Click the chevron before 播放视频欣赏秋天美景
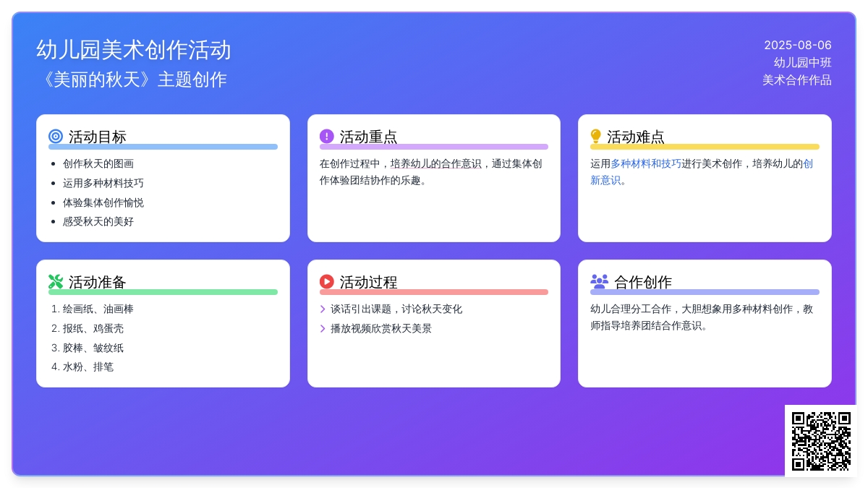The width and height of the screenshot is (868, 488). [x=323, y=328]
